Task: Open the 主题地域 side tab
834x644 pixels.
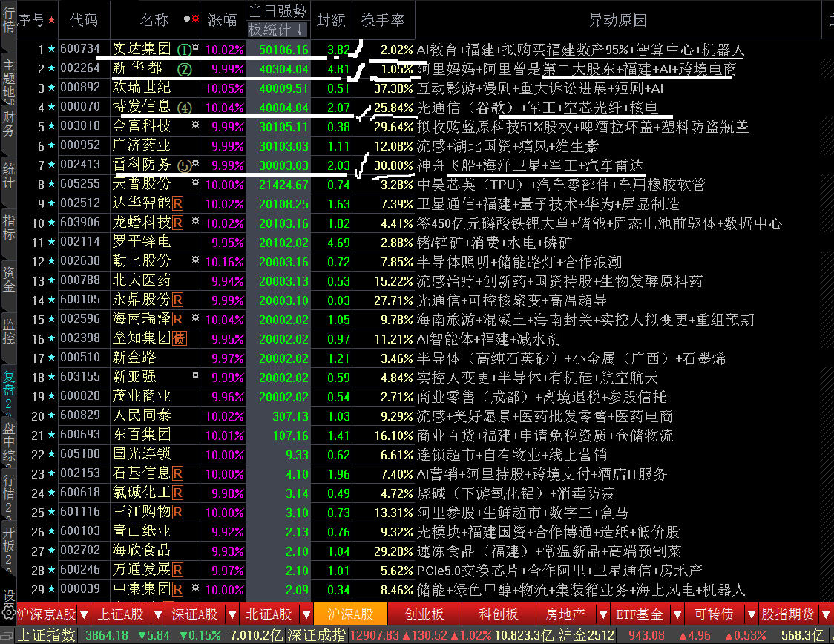Action: point(8,80)
